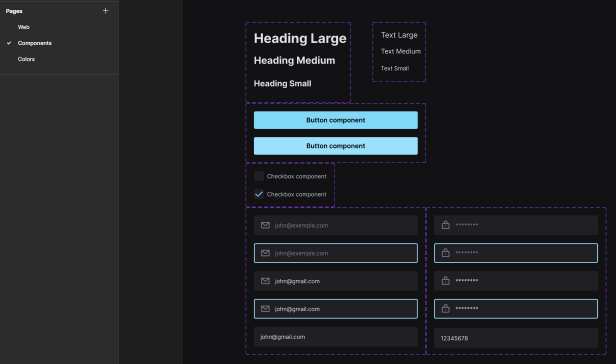Click lock icon in focused filled password field

coord(445,308)
